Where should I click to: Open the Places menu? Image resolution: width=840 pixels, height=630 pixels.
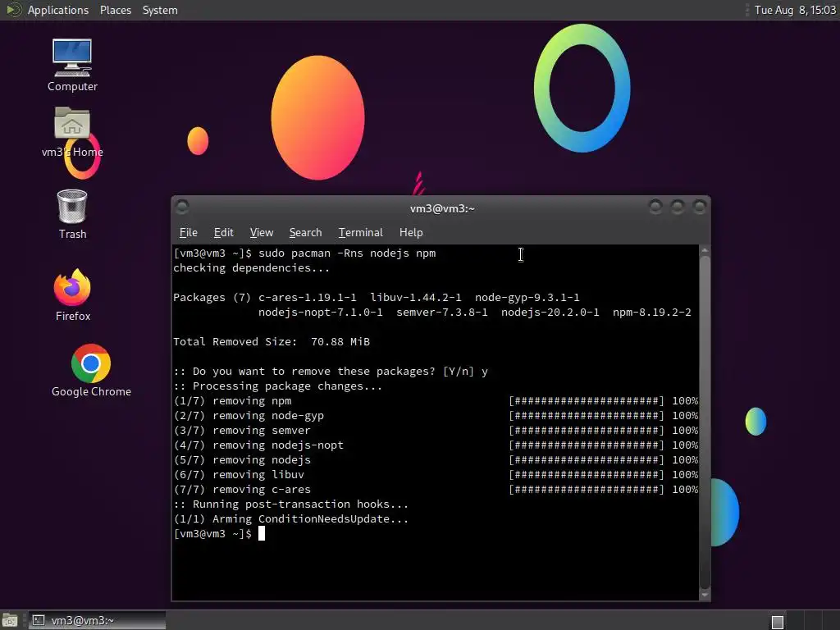[115, 10]
